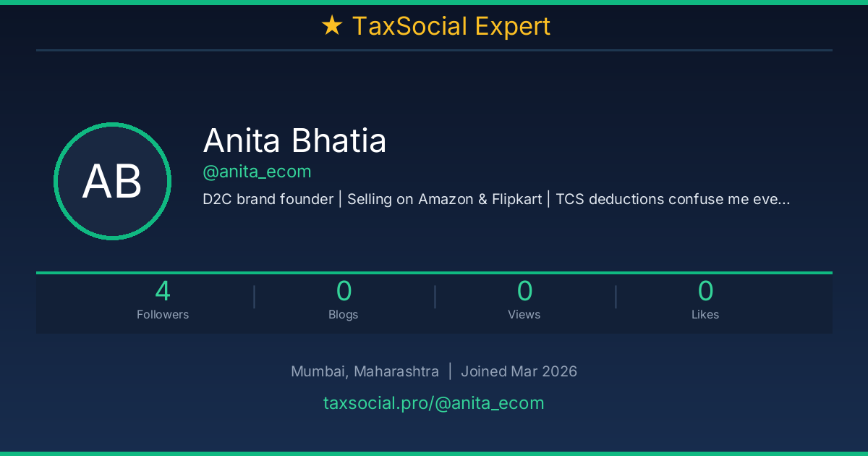Click the zero count above Likes

(x=705, y=291)
